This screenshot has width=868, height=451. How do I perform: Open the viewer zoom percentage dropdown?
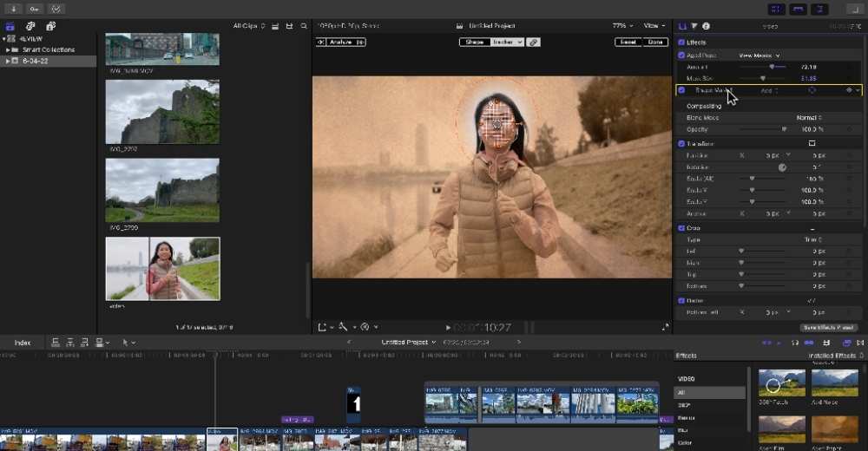pyautogui.click(x=622, y=26)
